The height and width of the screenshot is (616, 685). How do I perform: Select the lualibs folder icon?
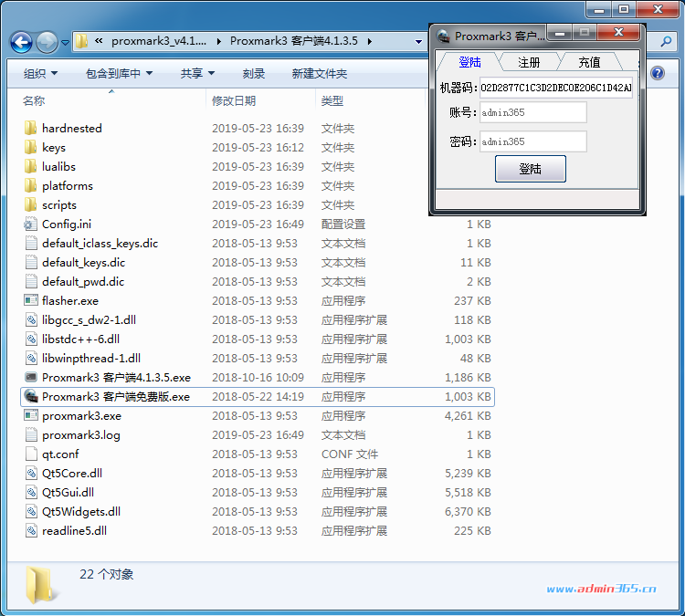[30, 166]
